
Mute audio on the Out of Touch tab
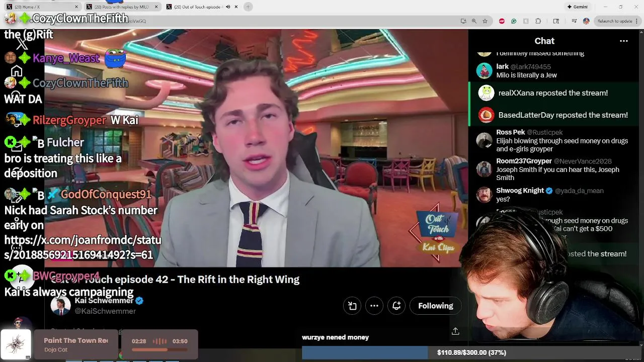[x=228, y=7]
